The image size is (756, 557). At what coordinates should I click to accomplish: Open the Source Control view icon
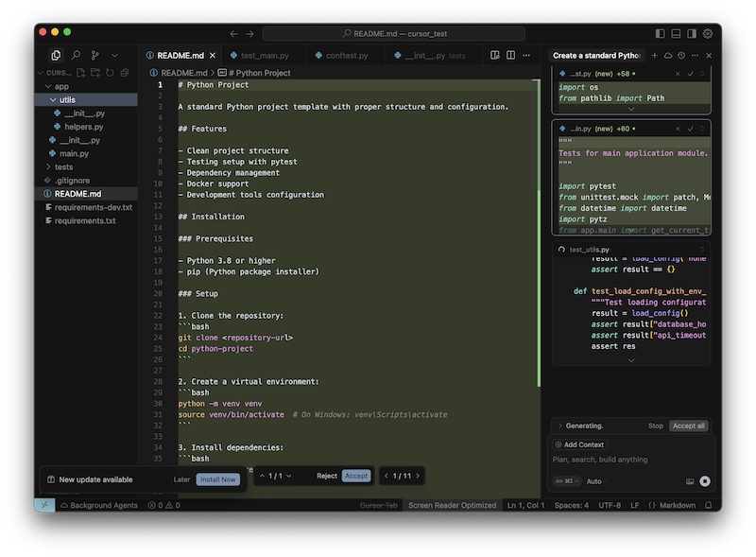pyautogui.click(x=95, y=56)
